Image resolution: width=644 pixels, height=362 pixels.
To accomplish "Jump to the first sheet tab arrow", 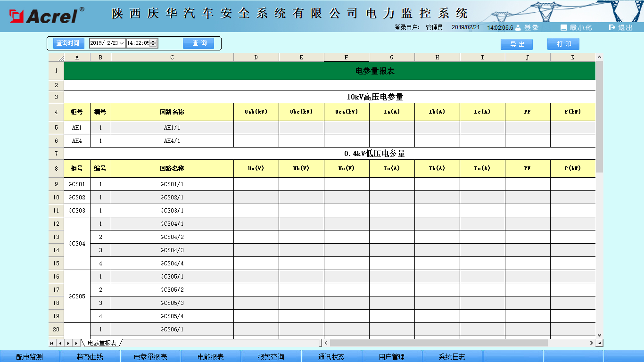I will point(52,343).
